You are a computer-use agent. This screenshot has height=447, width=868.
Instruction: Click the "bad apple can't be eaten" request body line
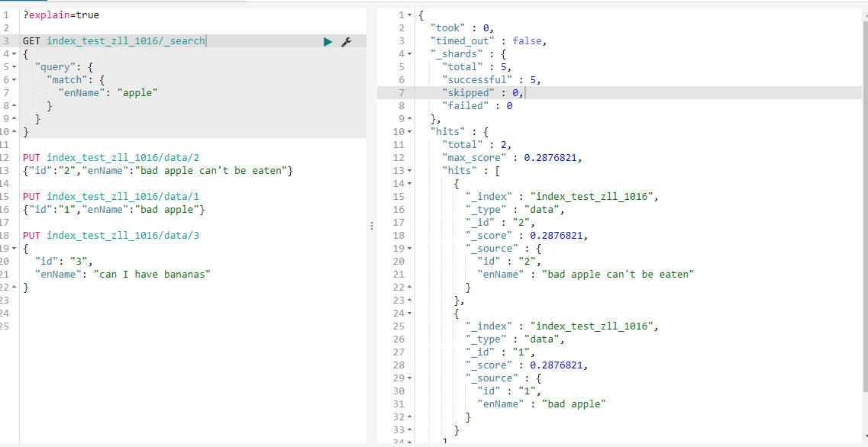(158, 170)
